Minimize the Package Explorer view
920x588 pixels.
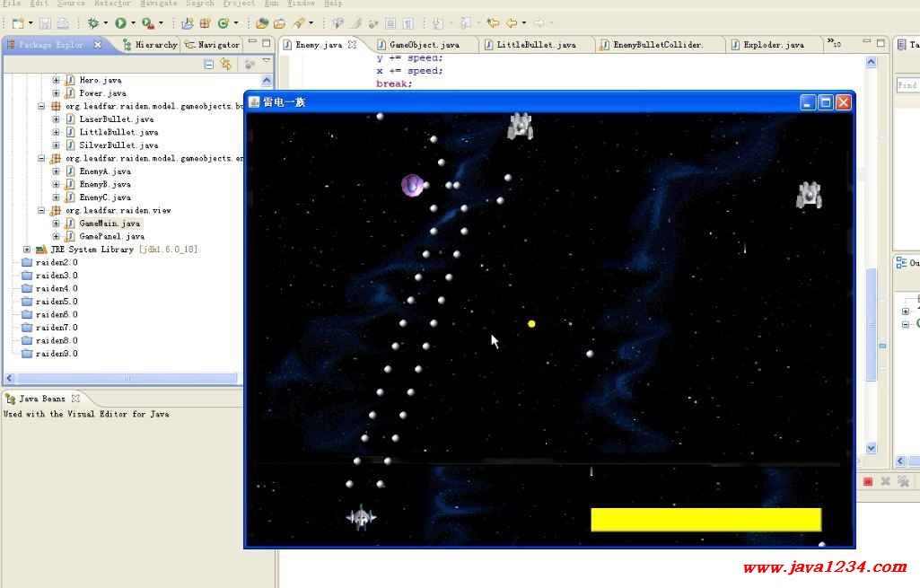252,41
